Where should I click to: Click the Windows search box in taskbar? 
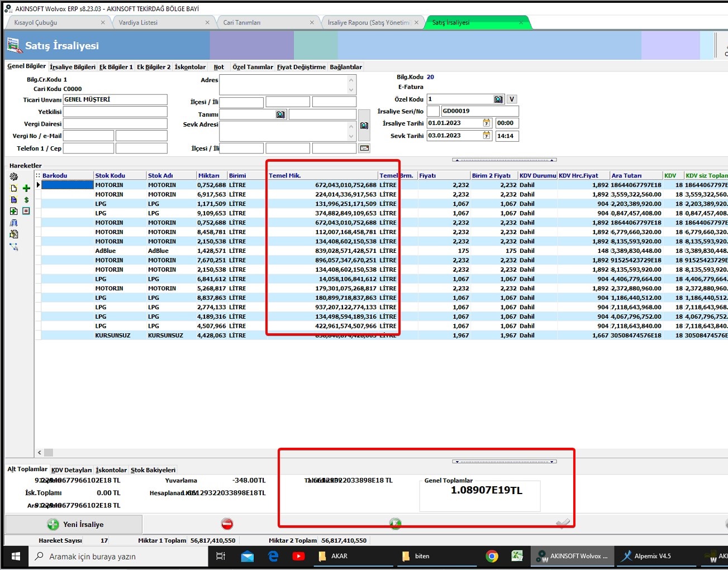click(x=119, y=556)
